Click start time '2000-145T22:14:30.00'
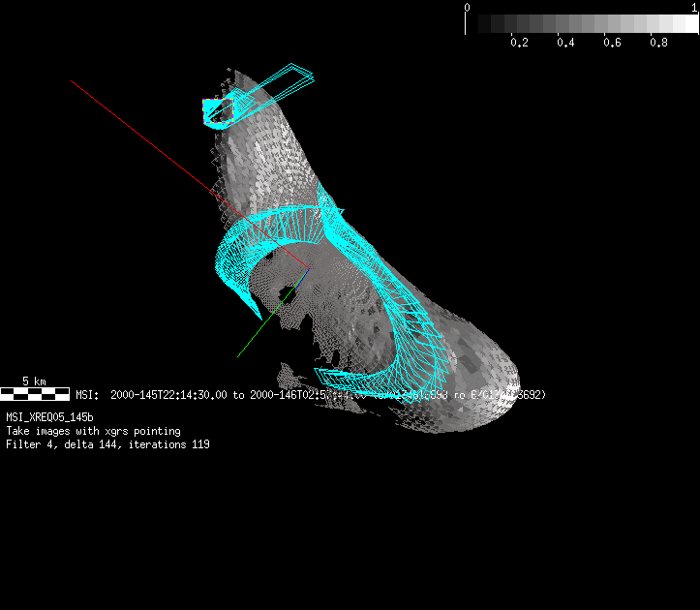This screenshot has height=610, width=700. pos(168,395)
